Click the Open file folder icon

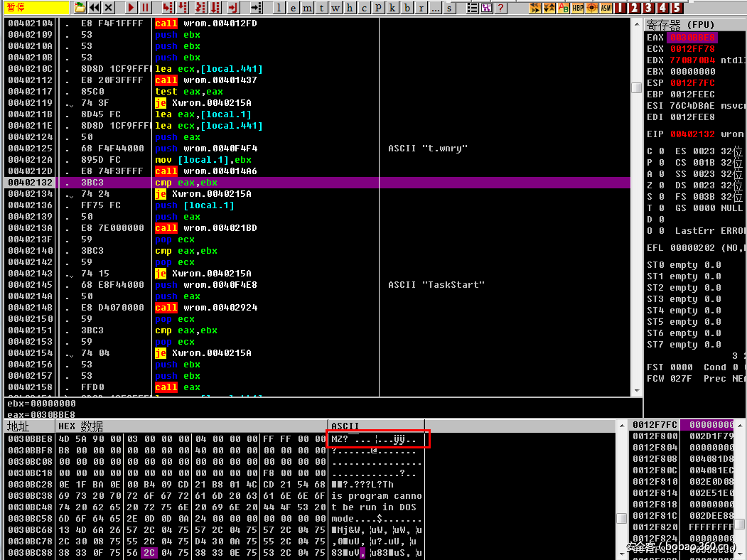point(80,8)
